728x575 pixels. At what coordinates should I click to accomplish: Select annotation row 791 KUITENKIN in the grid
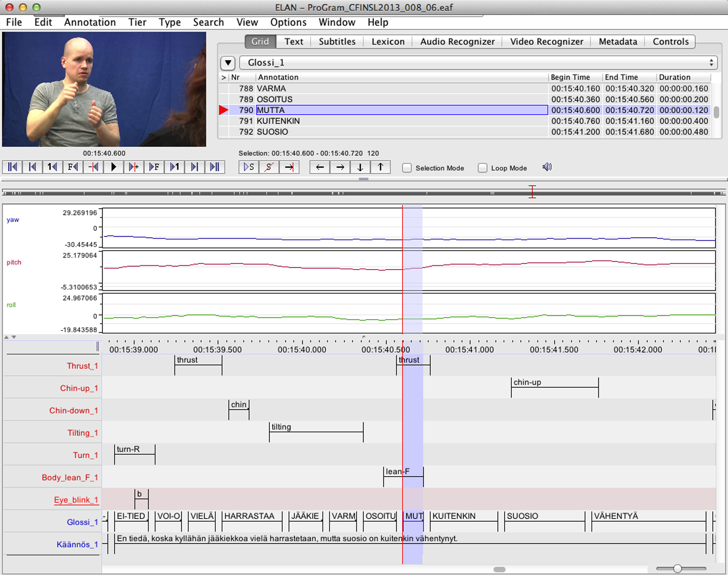(x=465, y=121)
